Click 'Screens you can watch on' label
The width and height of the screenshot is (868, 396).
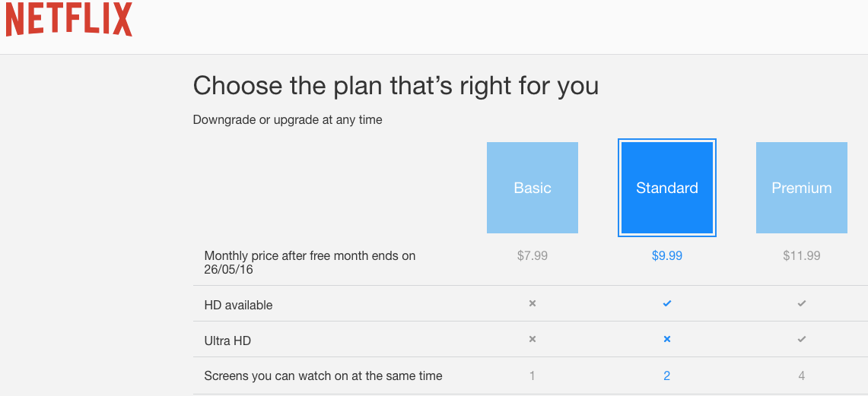tap(323, 375)
